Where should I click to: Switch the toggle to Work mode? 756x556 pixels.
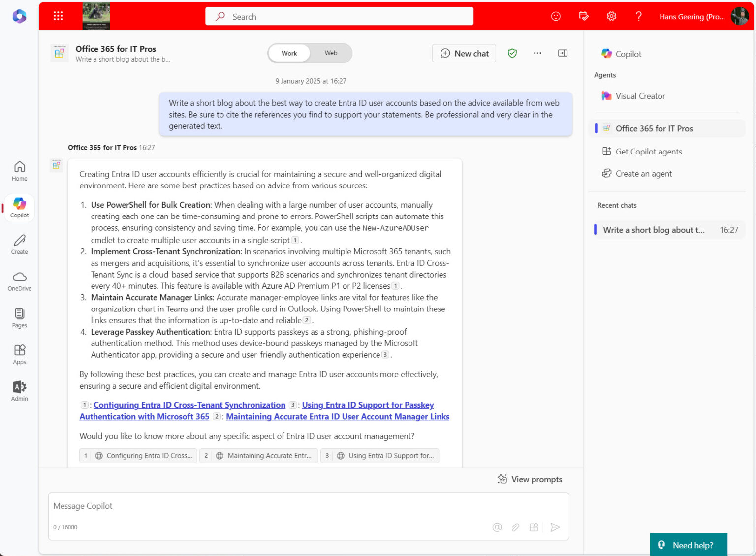289,53
